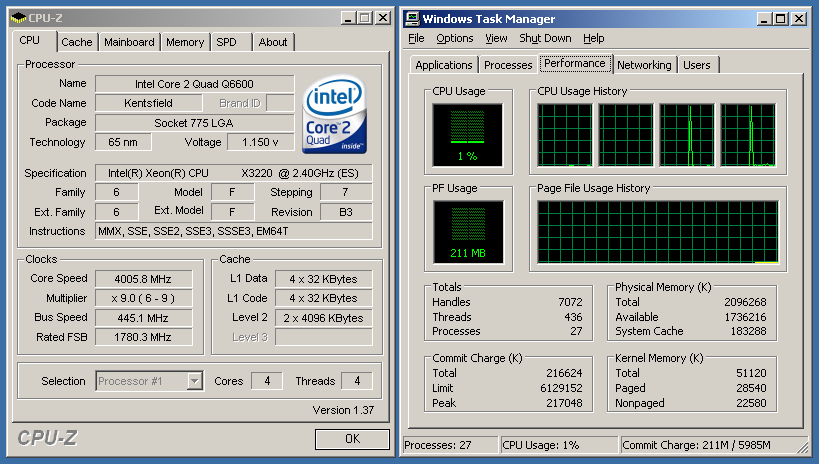Click the L1 Data value '4 x 32 KBytes'
The height and width of the screenshot is (464, 819).
[x=323, y=279]
